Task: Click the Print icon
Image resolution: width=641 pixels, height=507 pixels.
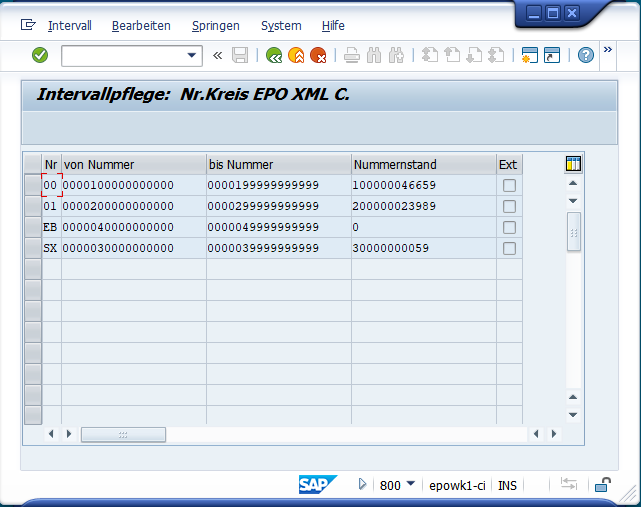Action: coord(352,55)
